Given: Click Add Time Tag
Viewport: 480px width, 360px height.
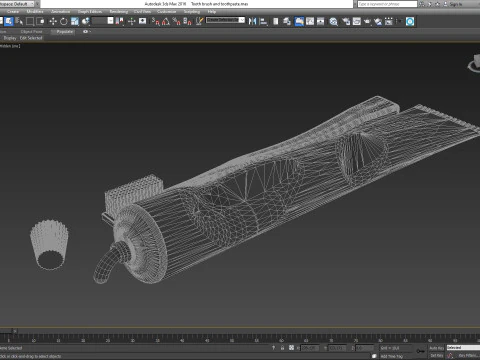Looking at the screenshot, I should (x=392, y=356).
